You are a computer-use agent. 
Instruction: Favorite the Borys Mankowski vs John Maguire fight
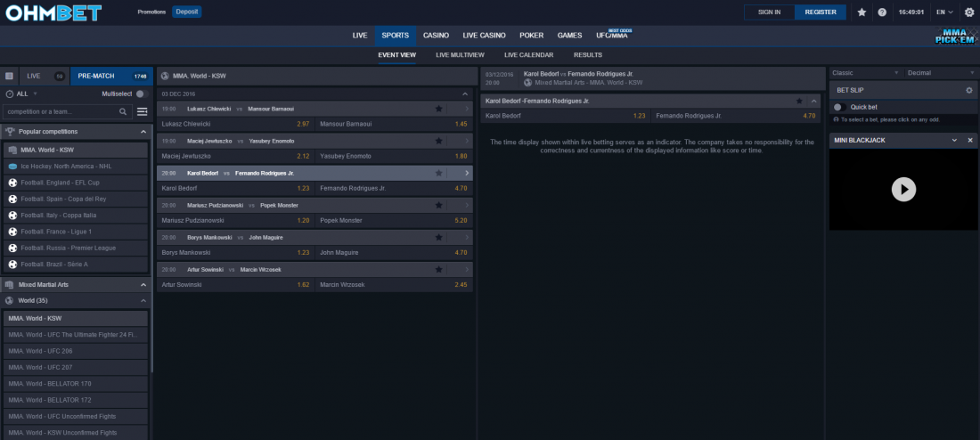(x=438, y=238)
